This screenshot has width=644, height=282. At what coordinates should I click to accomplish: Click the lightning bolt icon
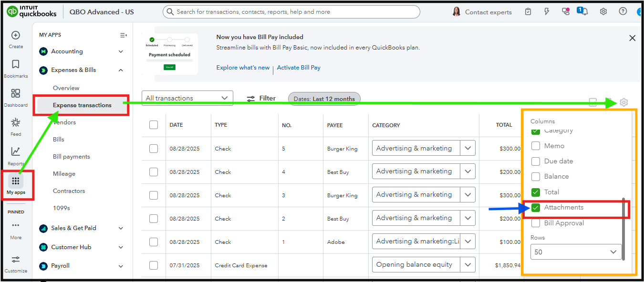[547, 12]
